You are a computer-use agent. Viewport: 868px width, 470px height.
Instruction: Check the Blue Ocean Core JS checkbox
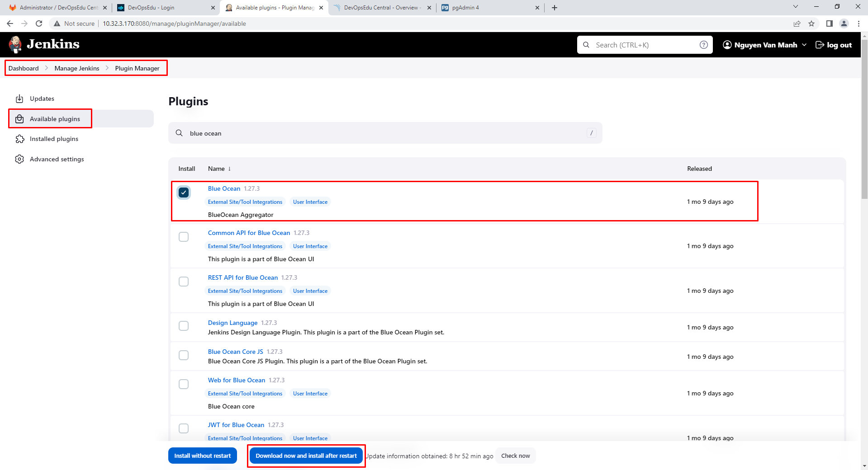coord(184,355)
